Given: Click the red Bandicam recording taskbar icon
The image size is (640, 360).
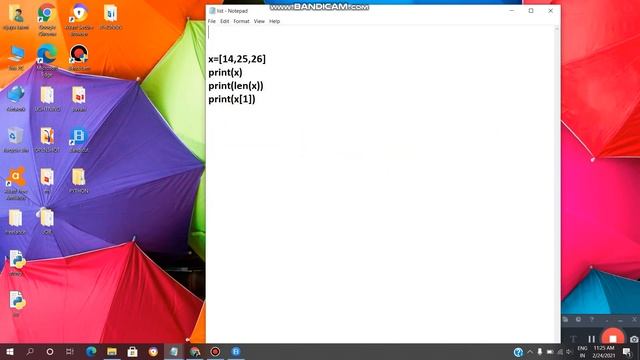Looking at the screenshot, I should (215, 351).
